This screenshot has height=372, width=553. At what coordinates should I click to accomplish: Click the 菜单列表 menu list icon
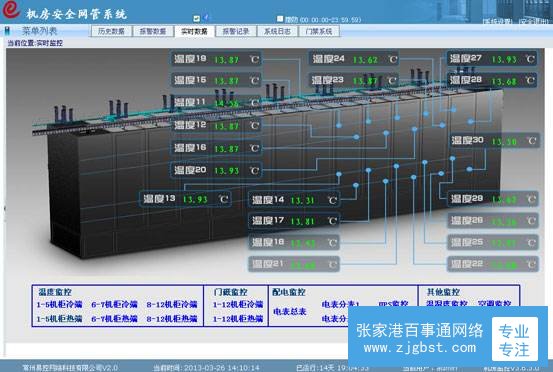[x=7, y=31]
